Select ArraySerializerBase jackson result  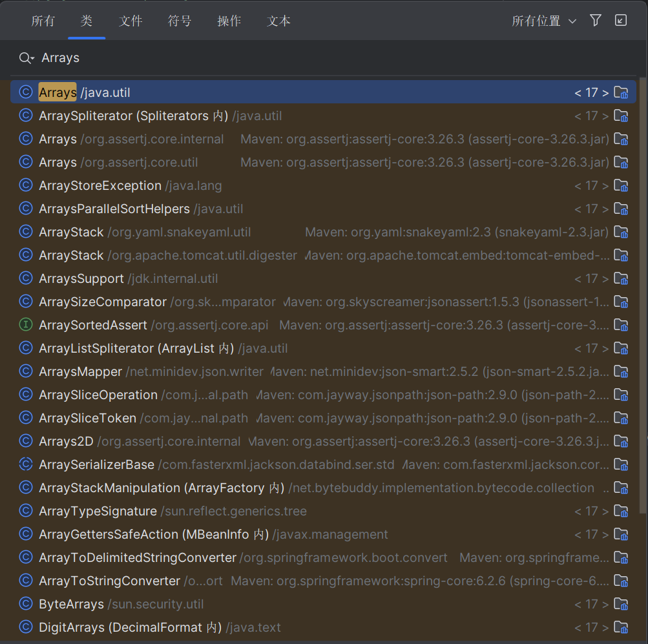click(323, 464)
